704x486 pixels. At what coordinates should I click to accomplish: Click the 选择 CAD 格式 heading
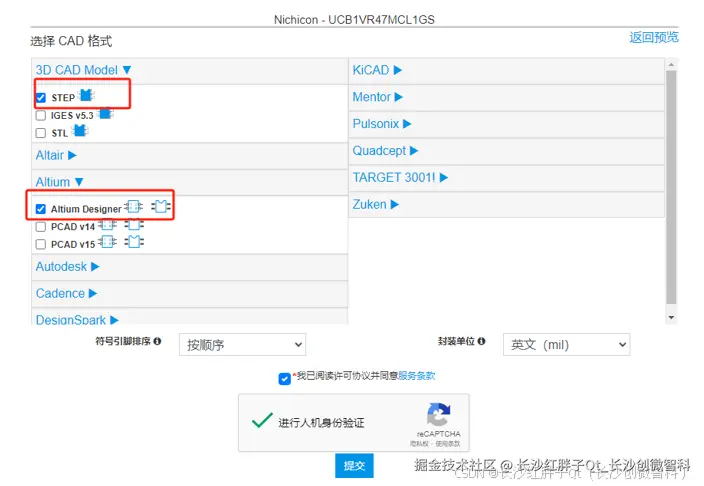pos(71,41)
